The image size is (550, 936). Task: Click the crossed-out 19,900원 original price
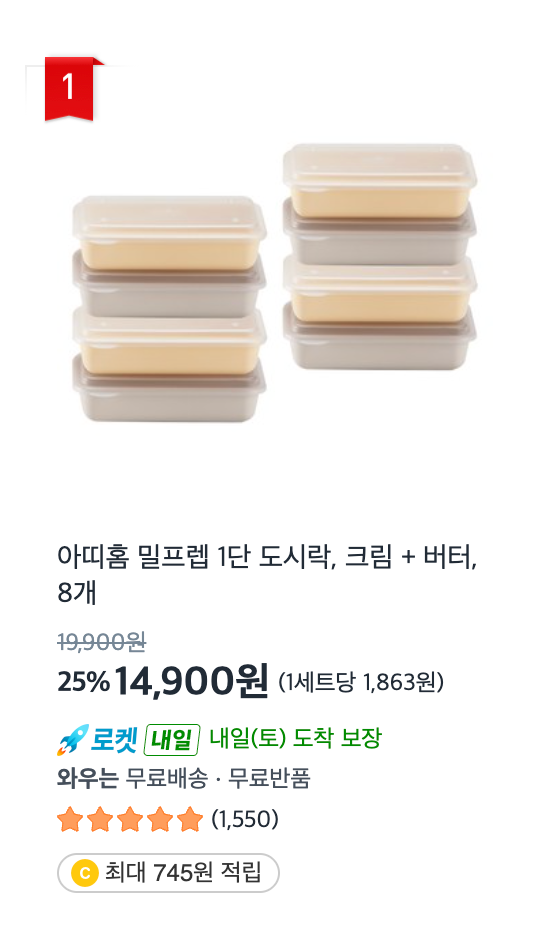[x=102, y=642]
